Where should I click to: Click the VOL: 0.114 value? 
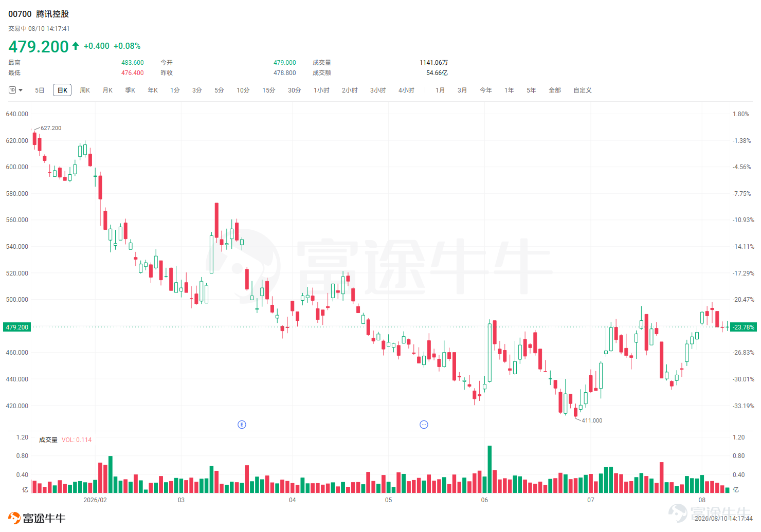coord(77,440)
